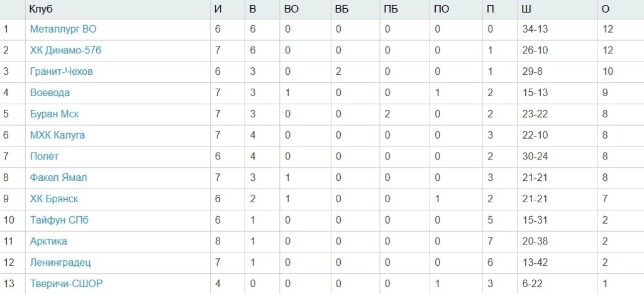Open the Буран Мск club link
The height and width of the screenshot is (294, 644).
[54, 114]
